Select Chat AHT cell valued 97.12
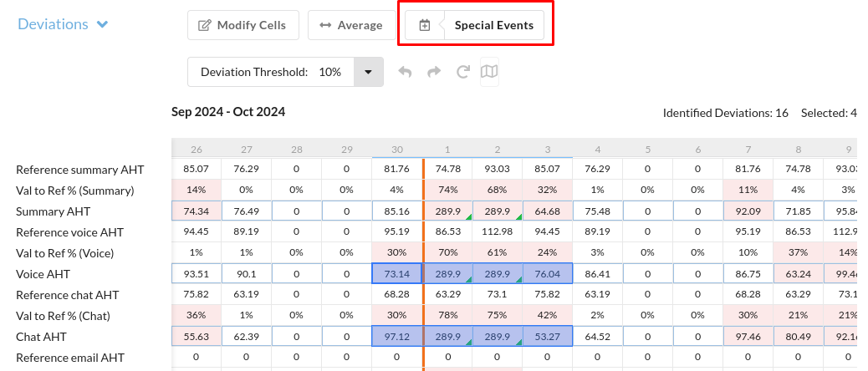This screenshot has width=868, height=371. (x=397, y=336)
